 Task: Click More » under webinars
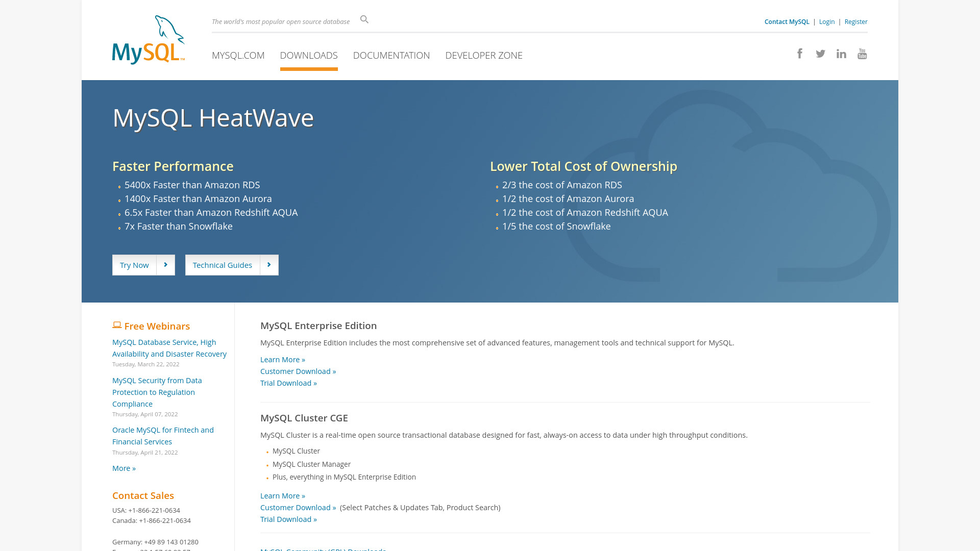click(124, 468)
